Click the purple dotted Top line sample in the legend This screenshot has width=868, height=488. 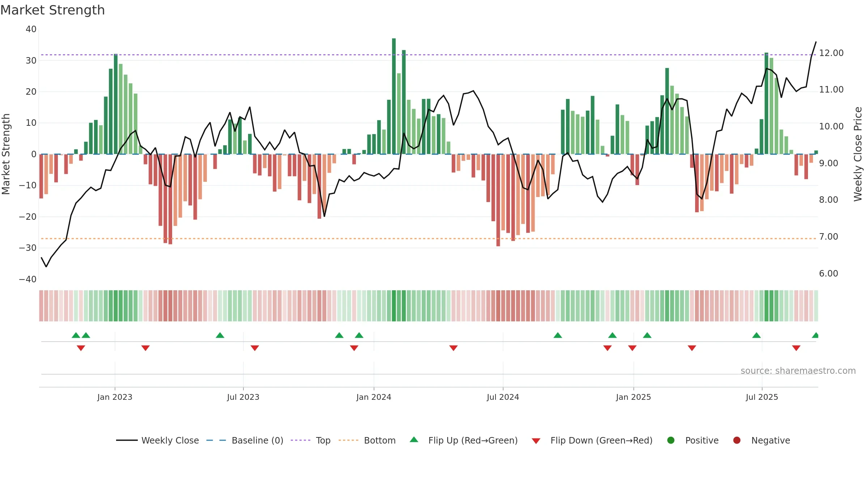coord(301,440)
